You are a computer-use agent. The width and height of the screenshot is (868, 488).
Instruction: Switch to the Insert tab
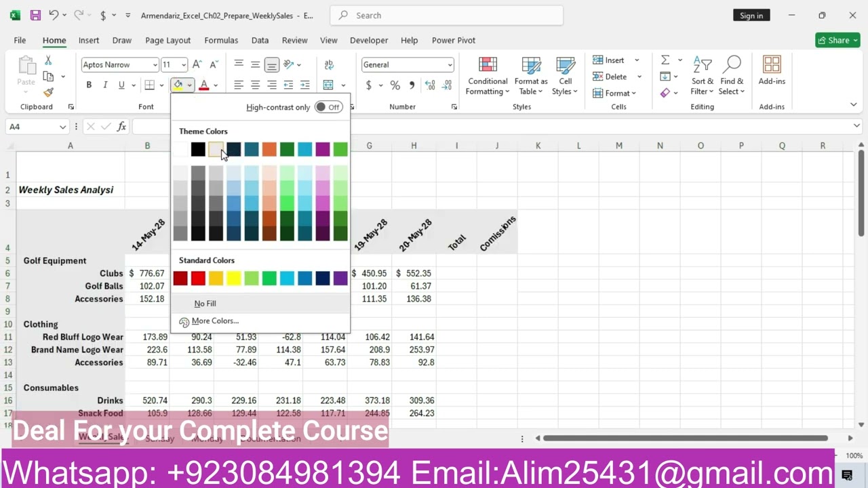pos(89,40)
